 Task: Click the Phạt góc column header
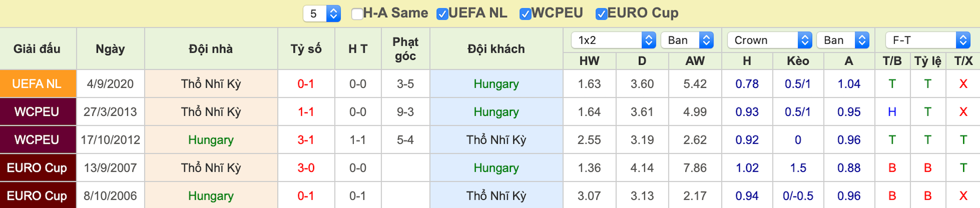405,49
